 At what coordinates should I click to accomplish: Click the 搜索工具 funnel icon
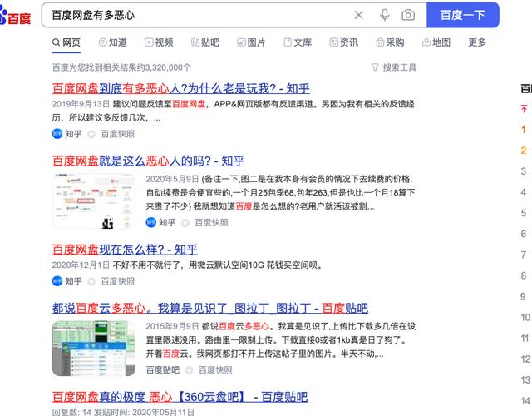tap(375, 67)
